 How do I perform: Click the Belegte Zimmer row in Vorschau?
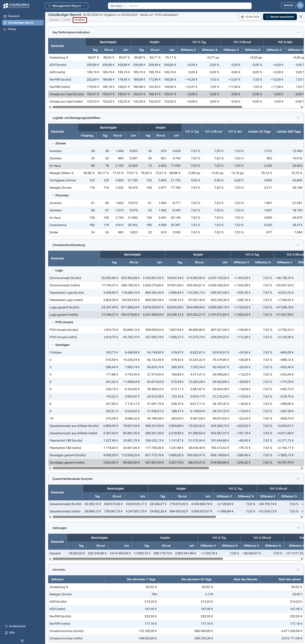[x=176, y=594]
